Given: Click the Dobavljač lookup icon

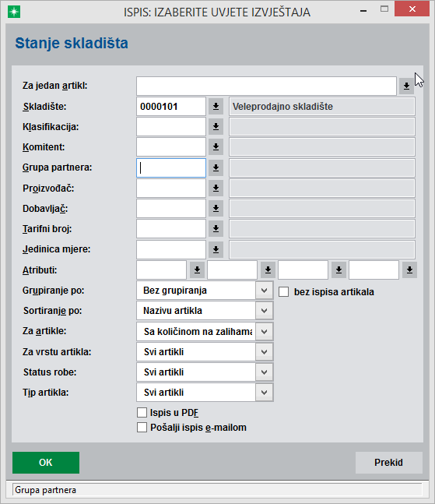Looking at the screenshot, I should pos(216,208).
